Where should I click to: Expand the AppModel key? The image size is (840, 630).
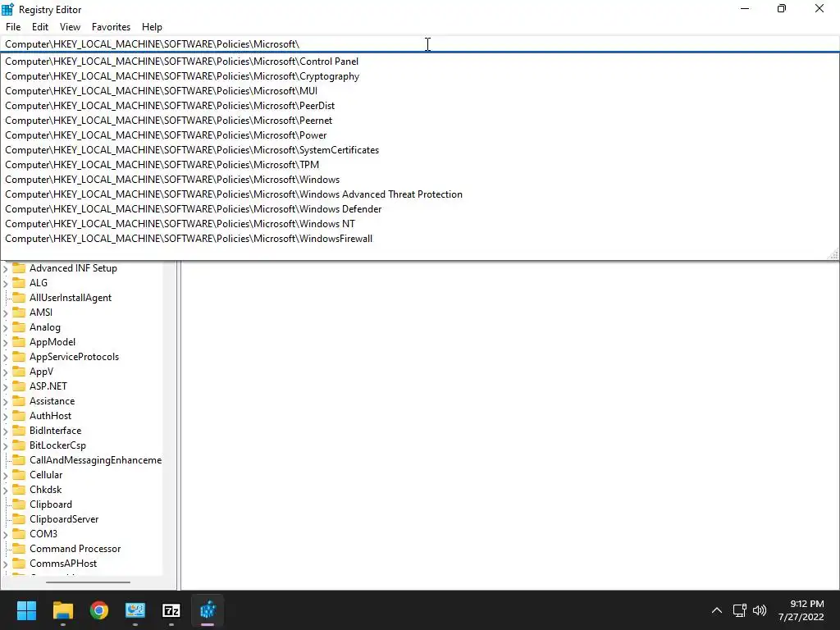click(x=6, y=342)
